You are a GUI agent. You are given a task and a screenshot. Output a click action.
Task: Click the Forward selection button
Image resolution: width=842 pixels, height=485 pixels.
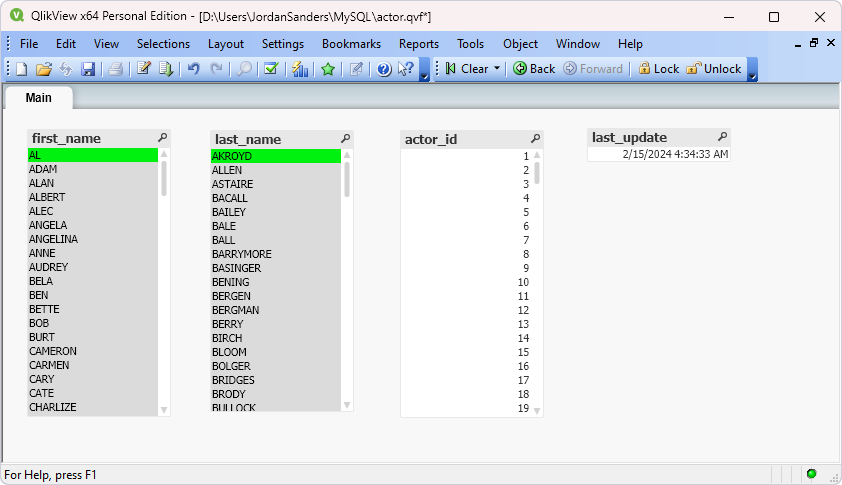pos(593,69)
